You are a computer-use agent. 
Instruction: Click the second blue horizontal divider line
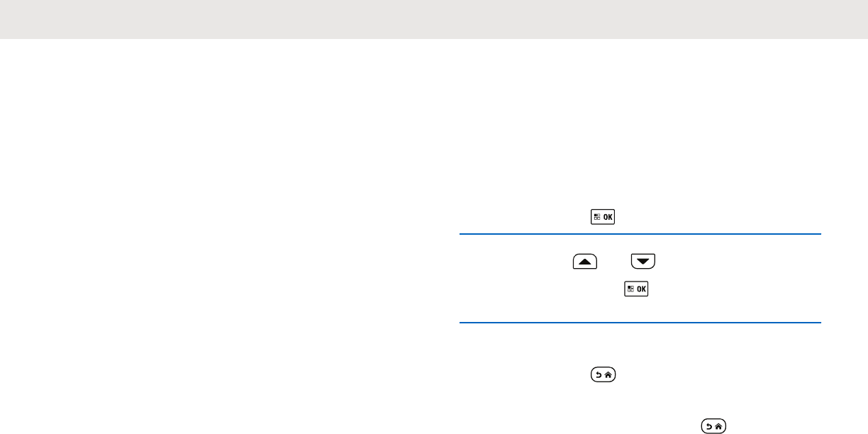point(637,323)
